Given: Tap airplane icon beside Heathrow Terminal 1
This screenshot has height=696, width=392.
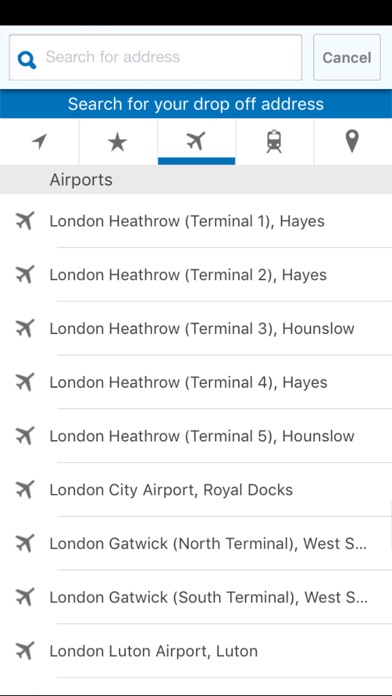Looking at the screenshot, I should 25,221.
